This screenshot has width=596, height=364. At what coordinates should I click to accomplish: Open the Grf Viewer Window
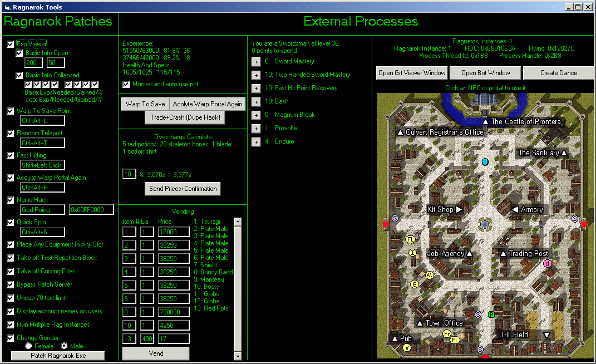[x=412, y=73]
